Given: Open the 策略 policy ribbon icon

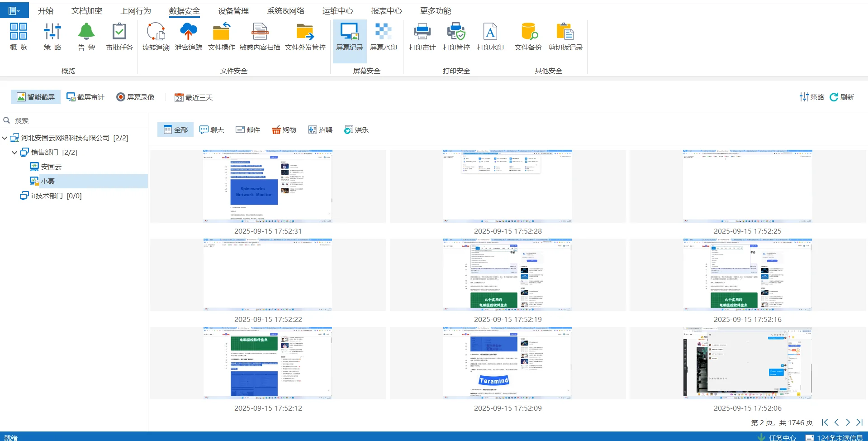Looking at the screenshot, I should coord(52,37).
